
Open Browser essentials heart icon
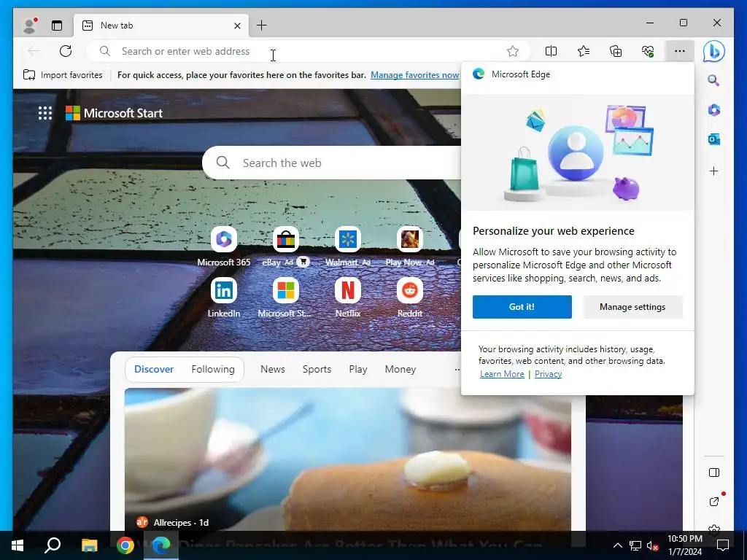[x=648, y=51]
